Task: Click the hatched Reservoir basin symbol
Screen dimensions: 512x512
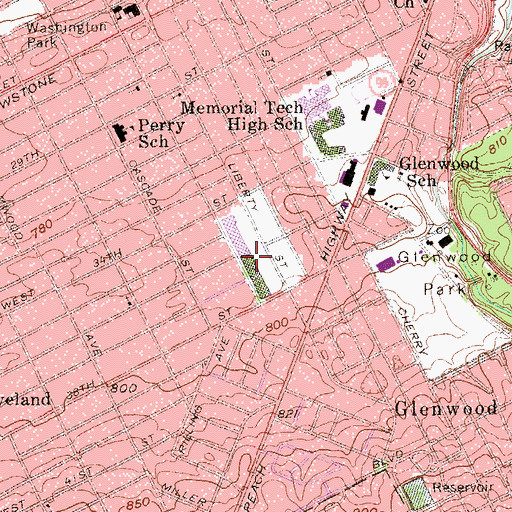Action: coord(417,494)
